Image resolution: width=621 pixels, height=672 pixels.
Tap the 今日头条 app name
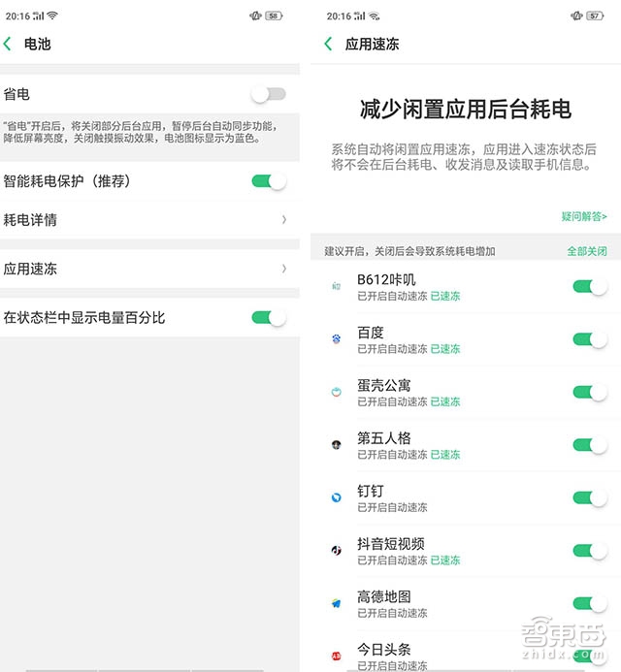pyautogui.click(x=384, y=650)
